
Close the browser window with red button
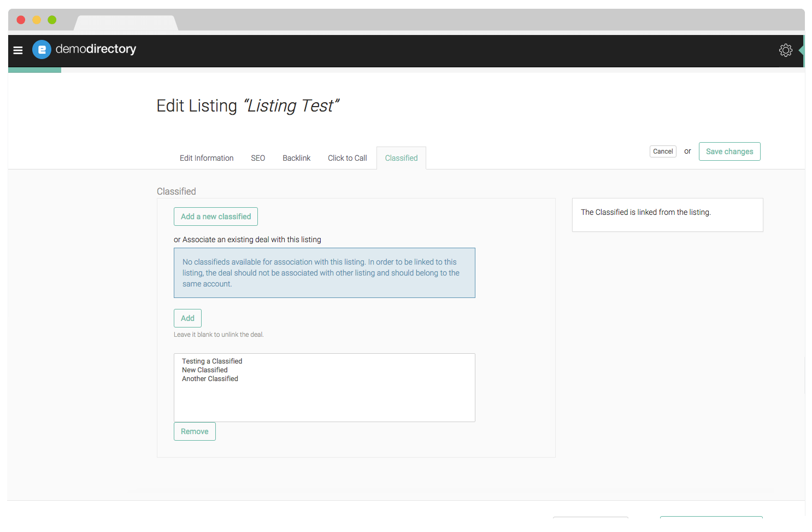21,20
